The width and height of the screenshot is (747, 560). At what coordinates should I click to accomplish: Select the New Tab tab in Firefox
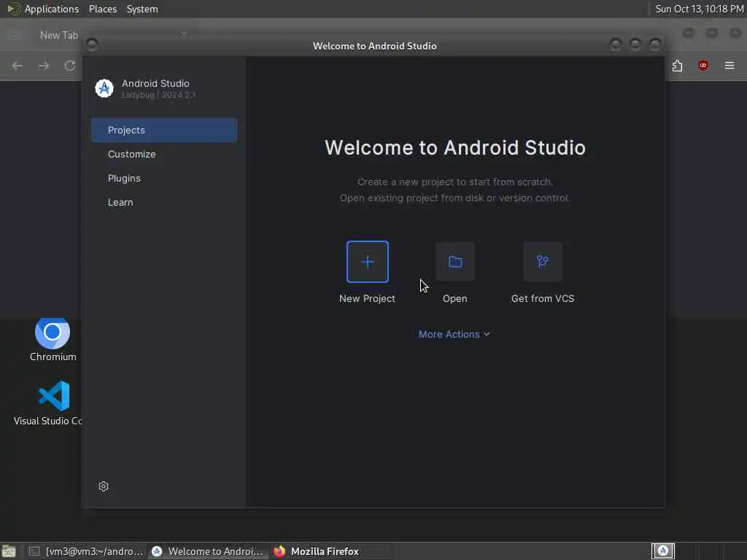tap(58, 35)
